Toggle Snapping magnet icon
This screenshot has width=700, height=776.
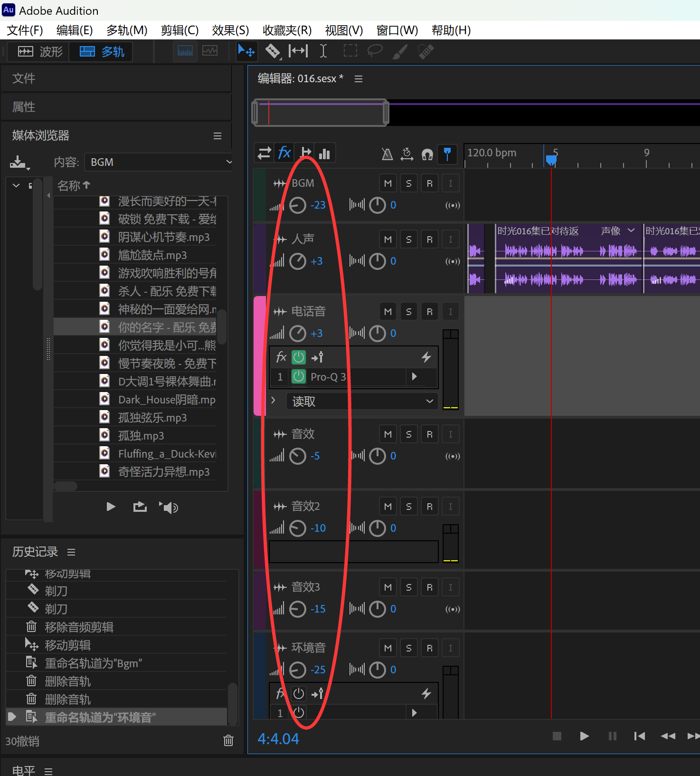[x=427, y=154]
